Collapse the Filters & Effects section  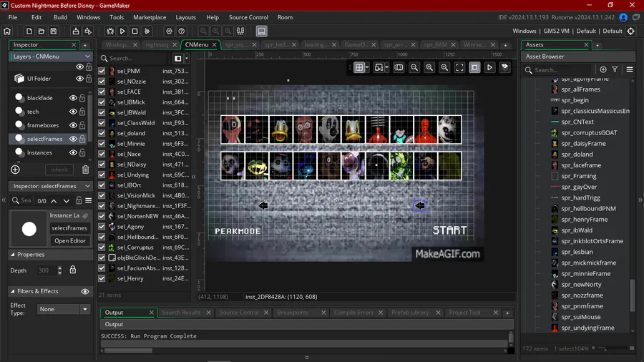[x=13, y=291]
